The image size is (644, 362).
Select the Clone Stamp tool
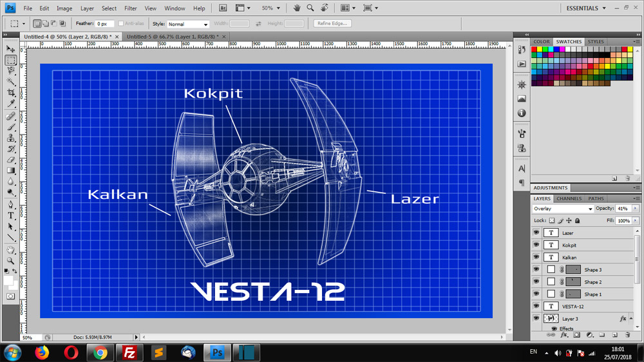coord(11,138)
